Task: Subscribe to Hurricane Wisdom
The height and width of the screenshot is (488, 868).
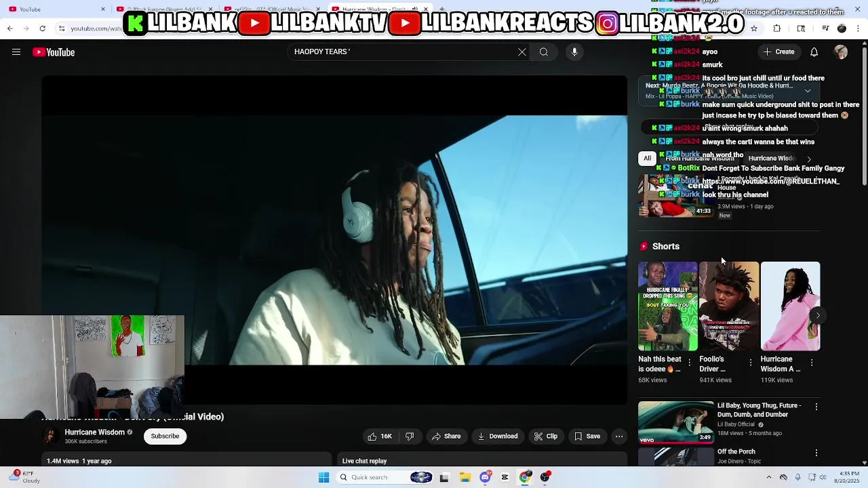Action: [x=165, y=436]
